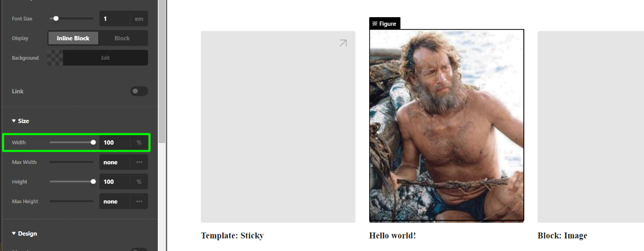Select the castaway figure image
Image resolution: width=644 pixels, height=251 pixels.
447,125
